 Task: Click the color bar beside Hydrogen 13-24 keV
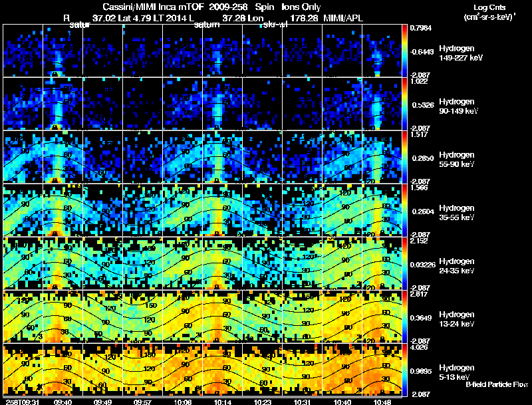tap(404, 317)
